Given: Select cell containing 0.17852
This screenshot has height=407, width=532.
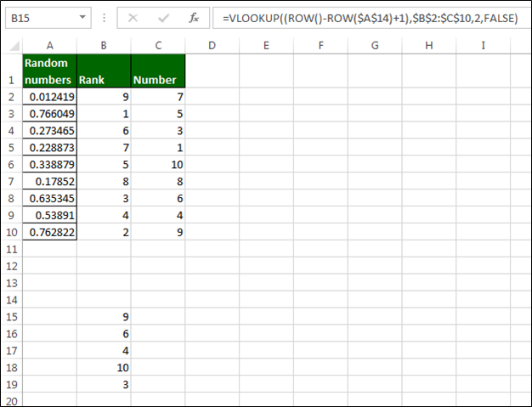Looking at the screenshot, I should tap(50, 182).
